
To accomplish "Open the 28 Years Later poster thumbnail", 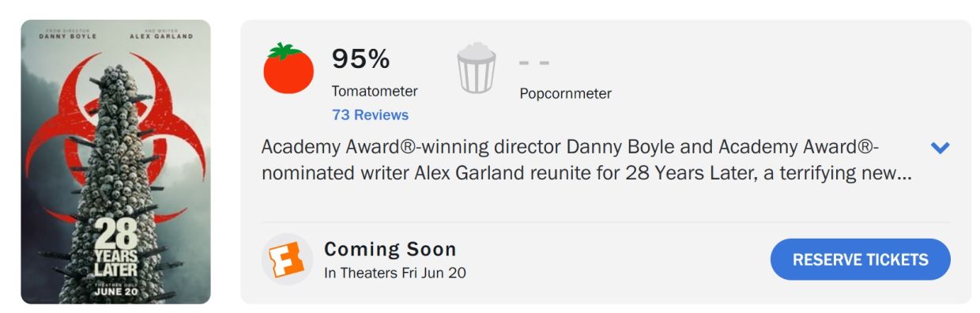I will pos(115,162).
